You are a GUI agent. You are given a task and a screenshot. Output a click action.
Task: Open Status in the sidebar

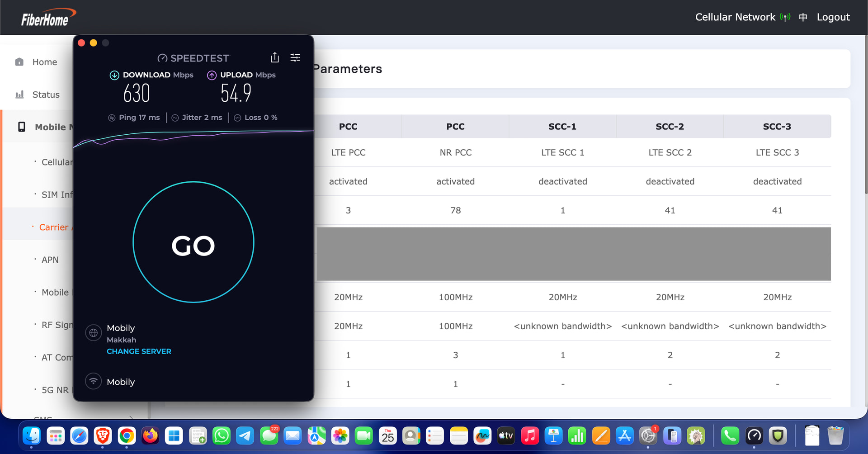[46, 95]
